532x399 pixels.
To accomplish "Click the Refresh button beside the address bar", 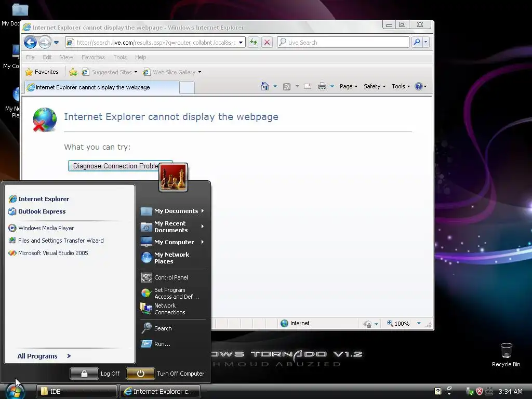I will click(254, 43).
